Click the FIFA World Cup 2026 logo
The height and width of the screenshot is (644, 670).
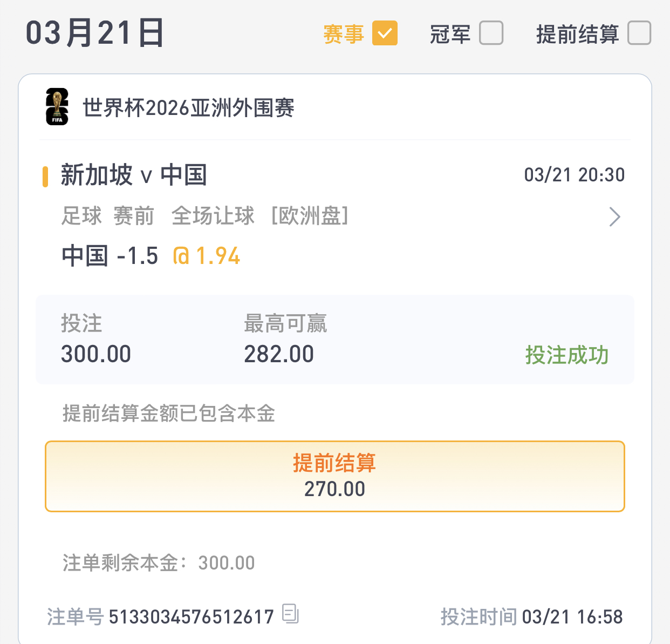coord(57,107)
